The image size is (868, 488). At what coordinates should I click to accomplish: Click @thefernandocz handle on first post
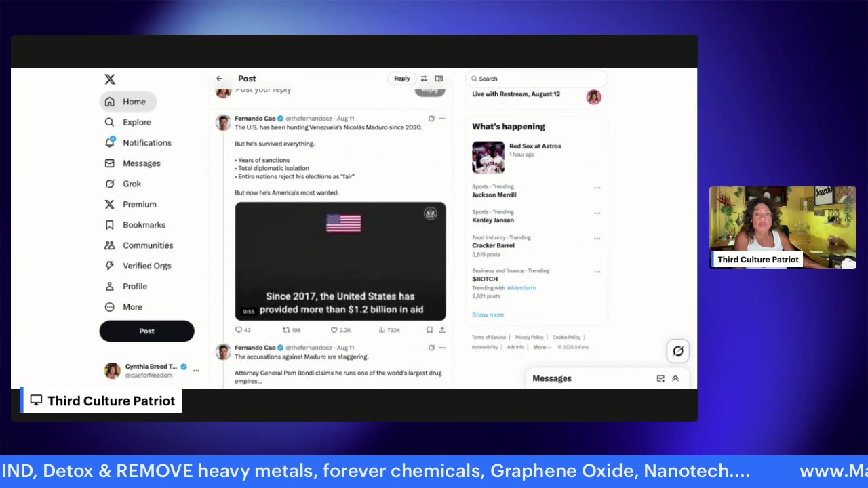click(309, 119)
